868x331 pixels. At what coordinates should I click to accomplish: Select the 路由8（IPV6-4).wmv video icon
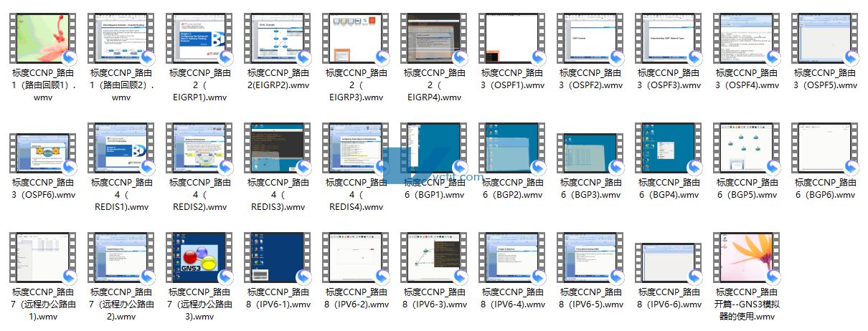pyautogui.click(x=512, y=257)
